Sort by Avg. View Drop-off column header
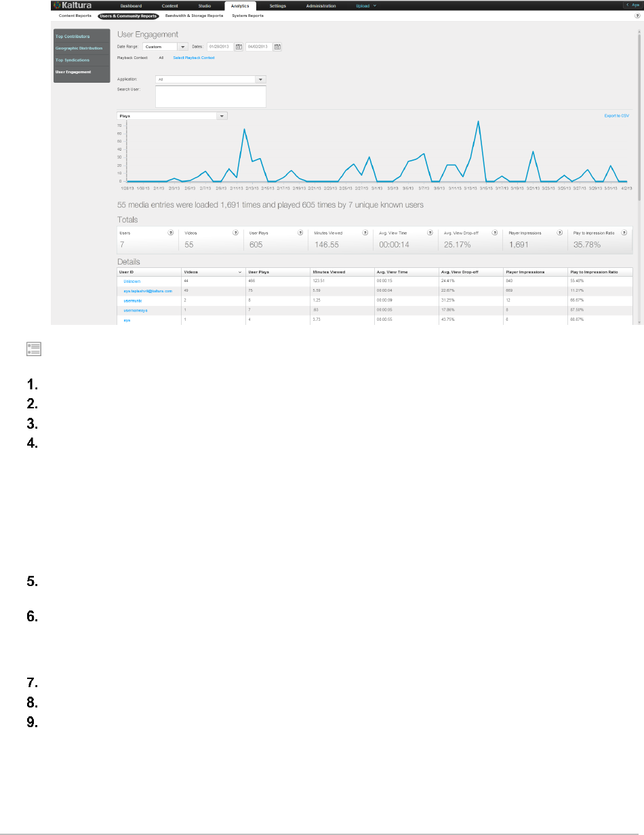644x835 pixels. pyautogui.click(x=471, y=271)
